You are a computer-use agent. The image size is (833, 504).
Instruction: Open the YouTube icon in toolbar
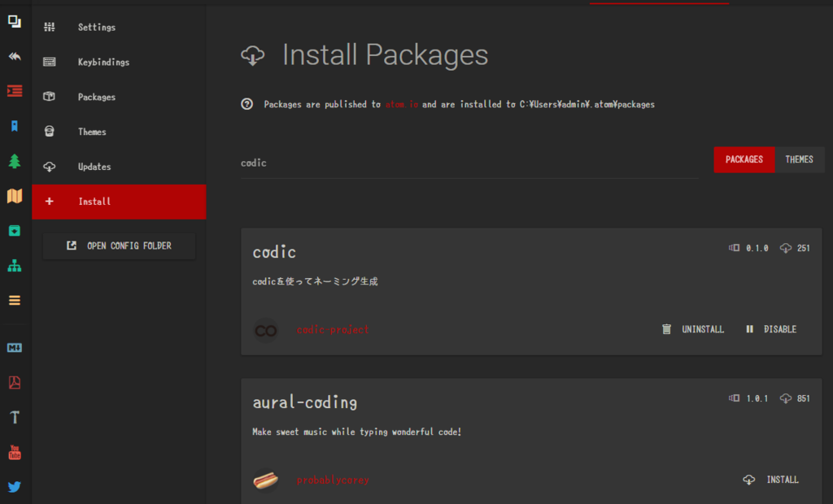[x=15, y=453]
